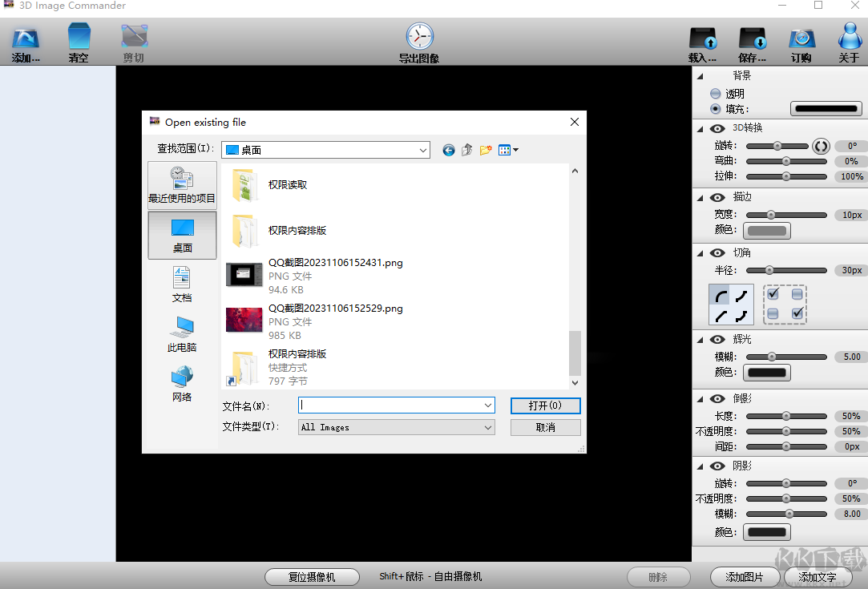Open the 查找范围 location dropdown
This screenshot has height=589, width=868.
(422, 150)
